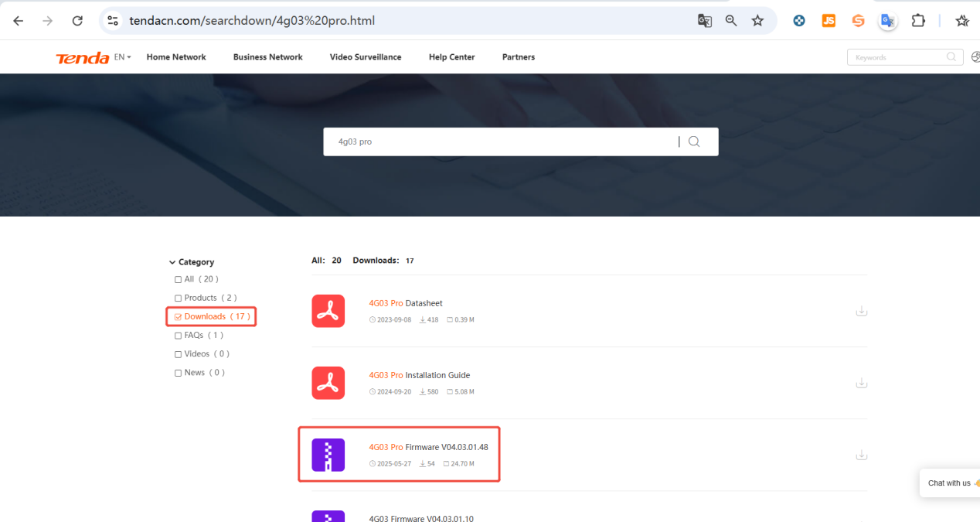The image size is (980, 522).
Task: Enable the FAQs (1) category checkbox
Action: point(179,336)
